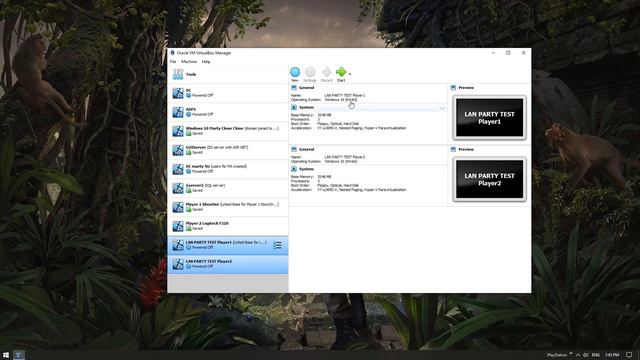Click the first Preview section header
Viewport: 640px width, 360px height.
(466, 88)
